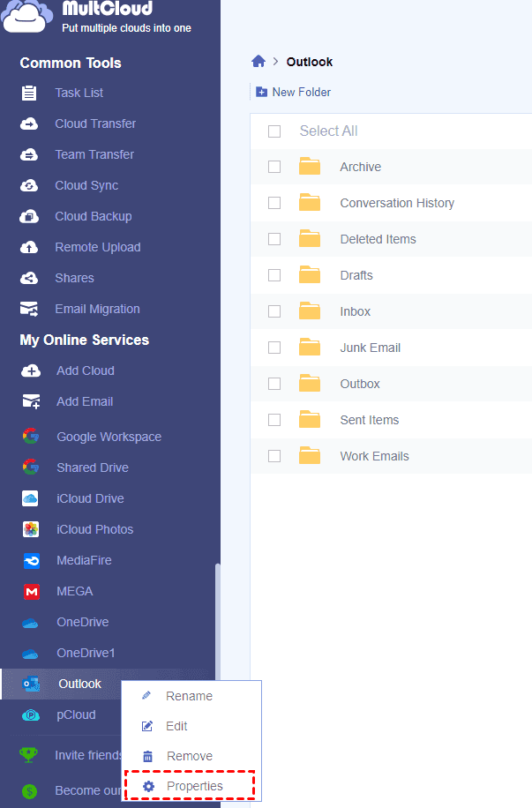Open the MEGA account

[75, 591]
